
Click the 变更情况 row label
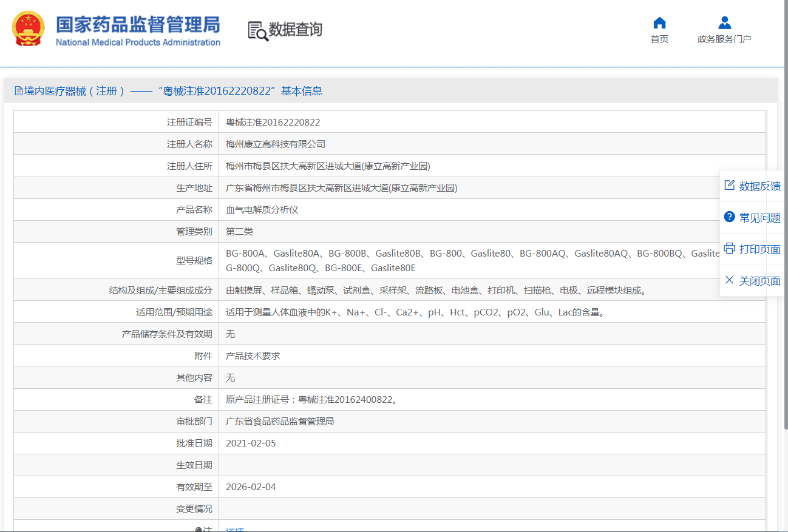pyautogui.click(x=194, y=509)
